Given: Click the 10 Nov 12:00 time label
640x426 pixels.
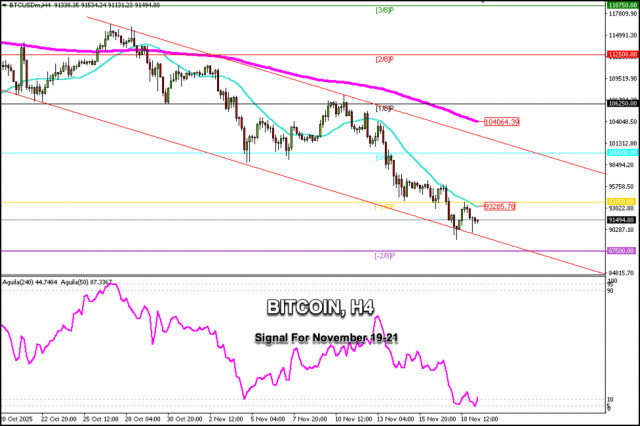Looking at the screenshot, I should coord(353,419).
